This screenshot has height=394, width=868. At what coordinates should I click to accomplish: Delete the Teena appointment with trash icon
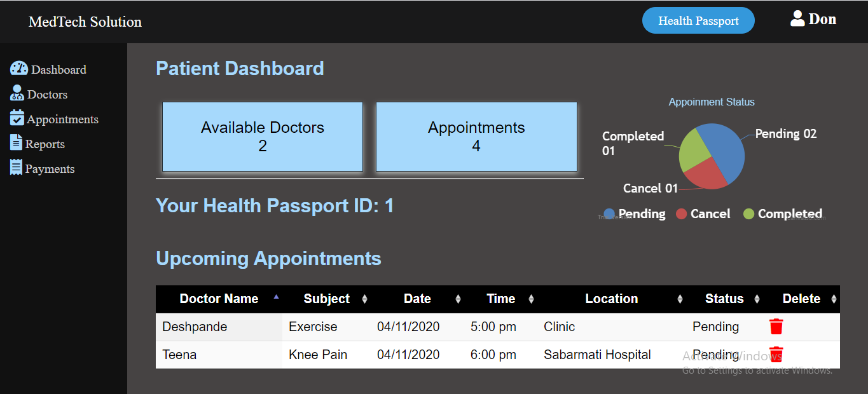click(776, 354)
